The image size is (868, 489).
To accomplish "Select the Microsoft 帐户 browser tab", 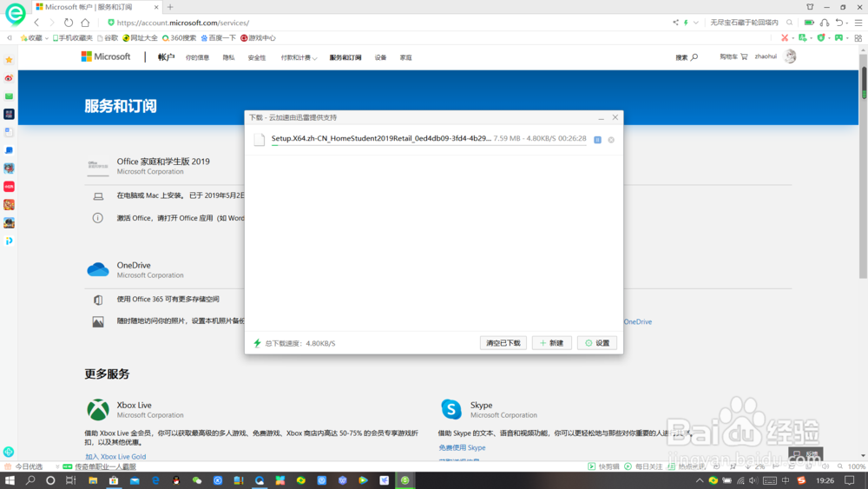I will coord(96,7).
